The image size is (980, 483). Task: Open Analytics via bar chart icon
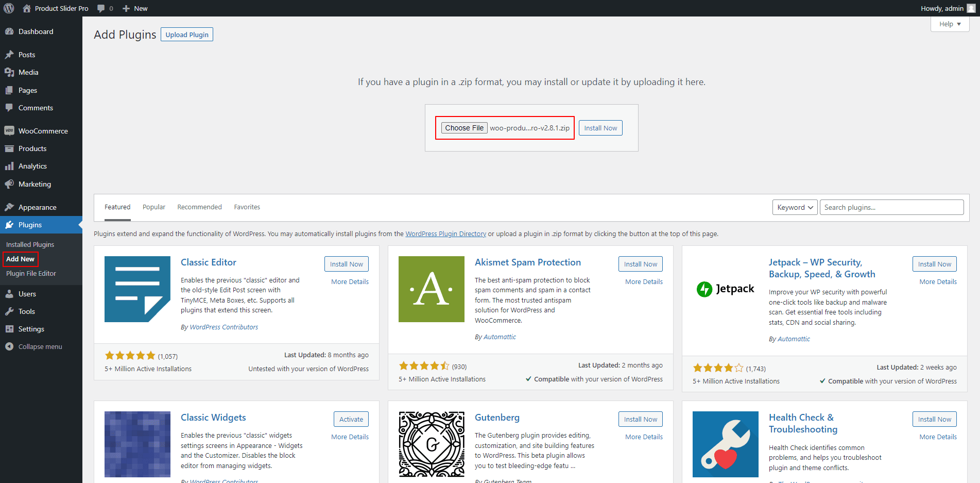click(9, 166)
